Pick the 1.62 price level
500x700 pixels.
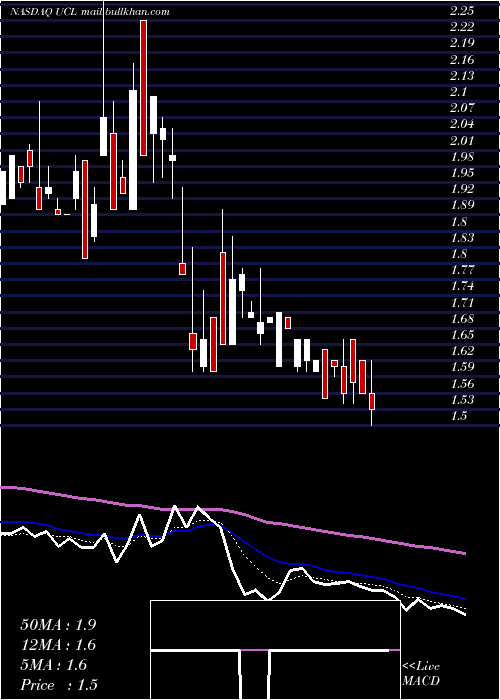point(462,351)
